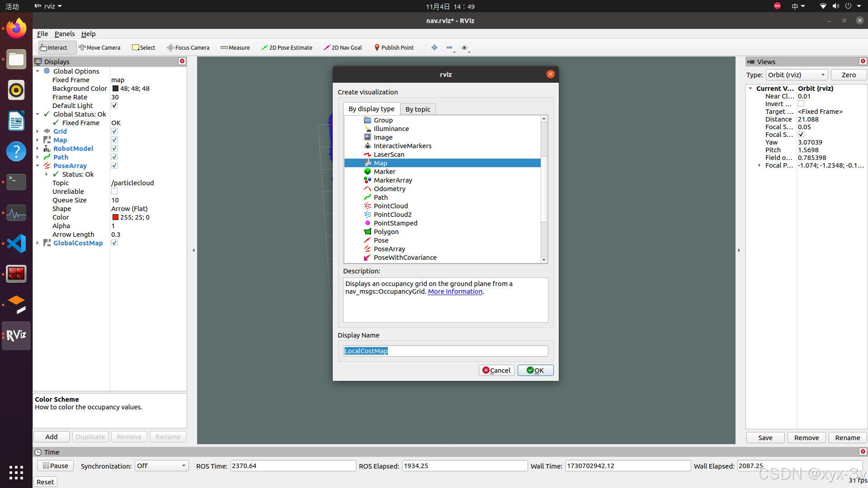Select the Measure tool in toolbar
This screenshot has height=488, width=868.
tap(235, 47)
